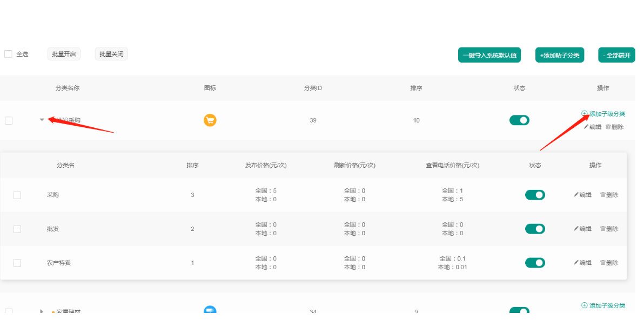This screenshot has height=321, width=644.
Task: Tick the checkbox for 采购 row
Action: point(17,195)
